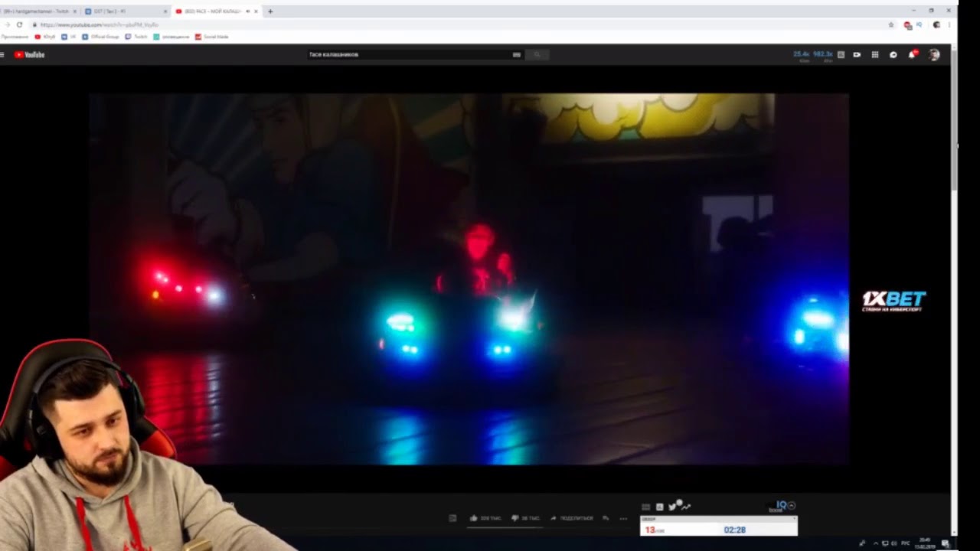Open the VK bookmark in bookmarks bar

(x=69, y=37)
